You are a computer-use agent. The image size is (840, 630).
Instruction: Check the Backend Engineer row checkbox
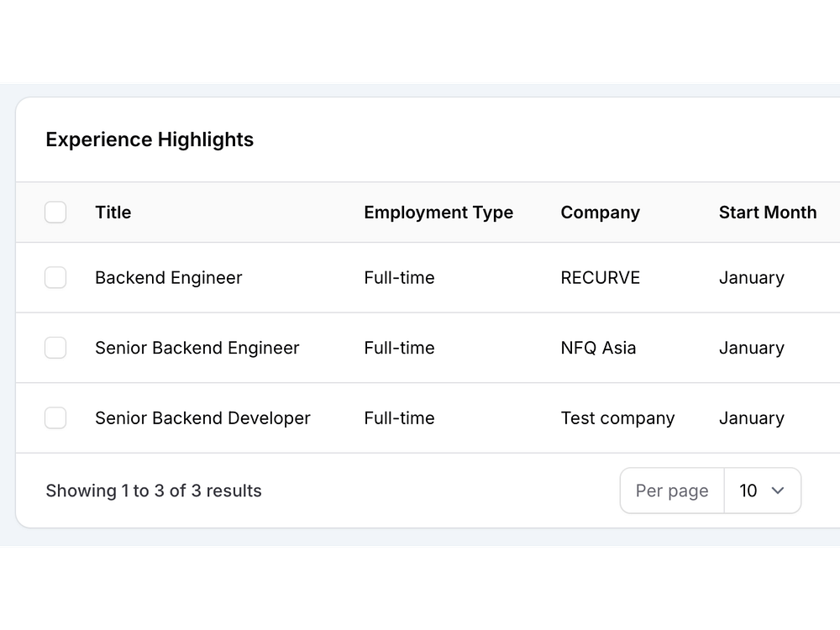point(55,278)
